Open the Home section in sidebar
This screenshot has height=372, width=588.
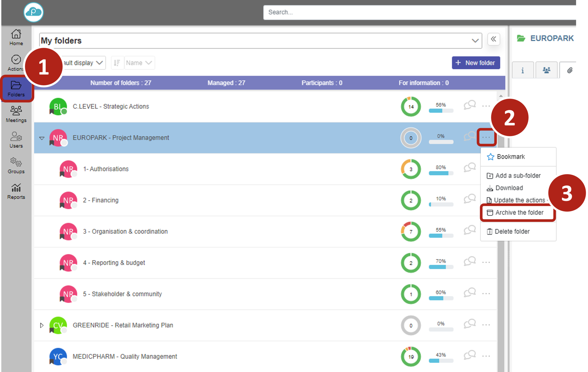16,37
